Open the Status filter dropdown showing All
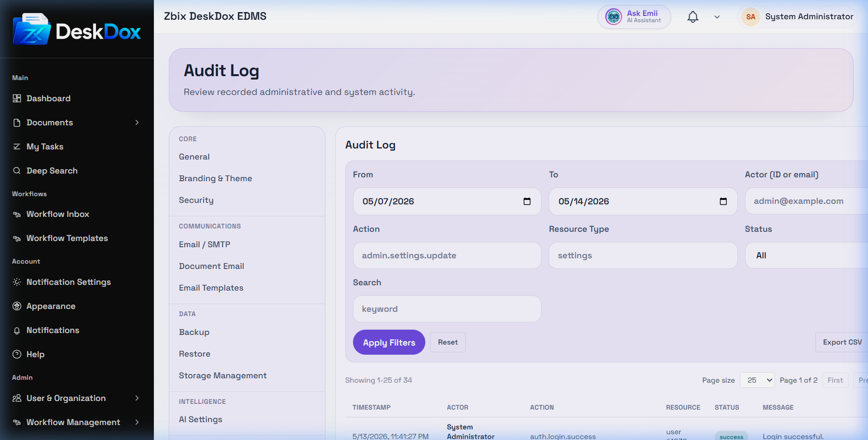 pos(806,255)
